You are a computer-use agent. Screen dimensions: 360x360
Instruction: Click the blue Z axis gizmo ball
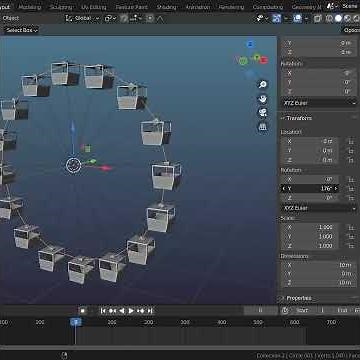tap(250, 44)
